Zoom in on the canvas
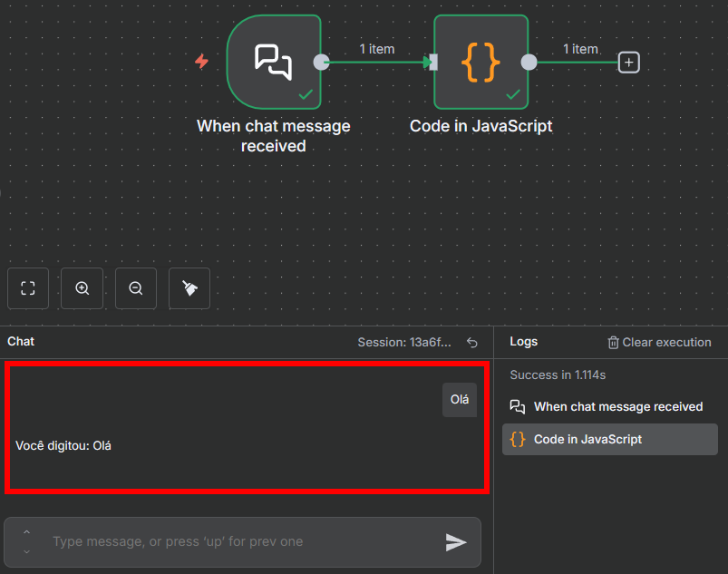 pos(83,288)
